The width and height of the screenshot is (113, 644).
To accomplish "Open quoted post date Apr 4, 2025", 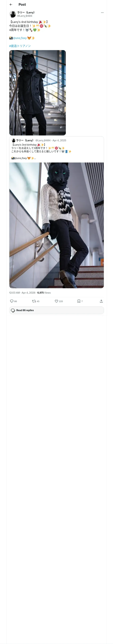I will [x=59, y=140].
